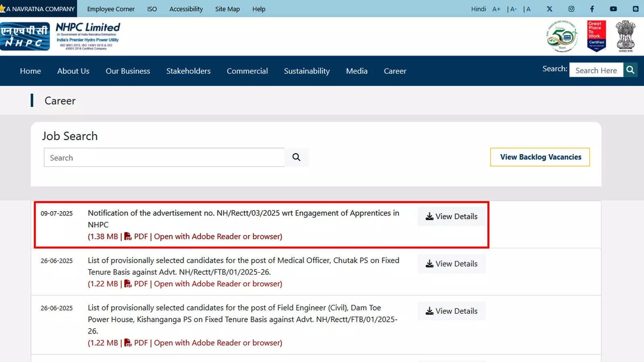The width and height of the screenshot is (644, 362).
Task: Open Media menu
Action: 357,71
